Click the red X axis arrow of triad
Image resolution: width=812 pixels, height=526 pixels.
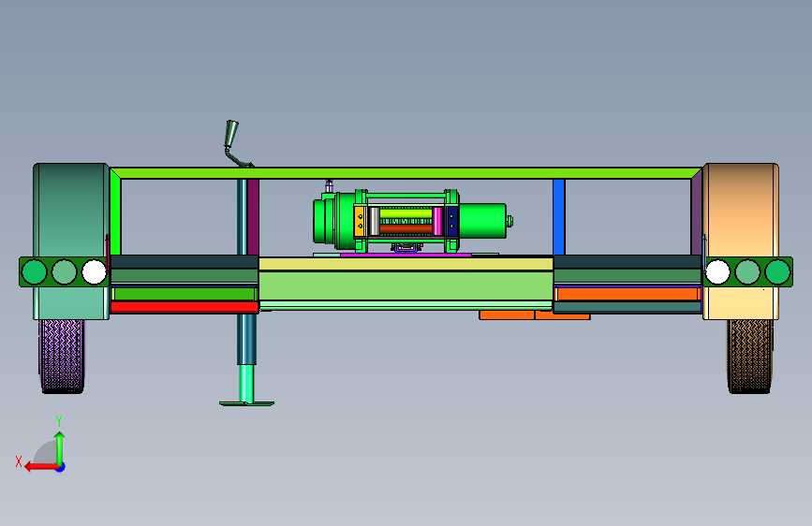coord(40,467)
